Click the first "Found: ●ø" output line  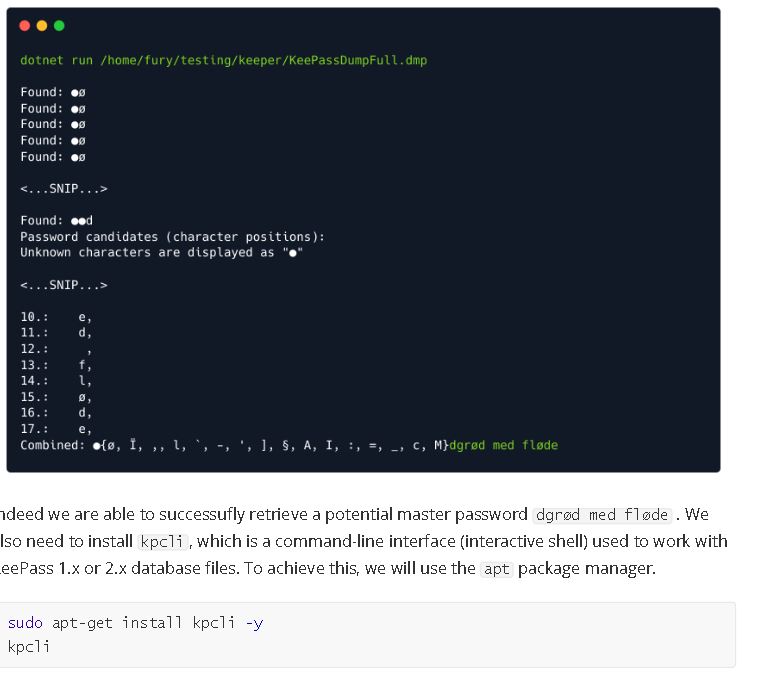click(53, 92)
